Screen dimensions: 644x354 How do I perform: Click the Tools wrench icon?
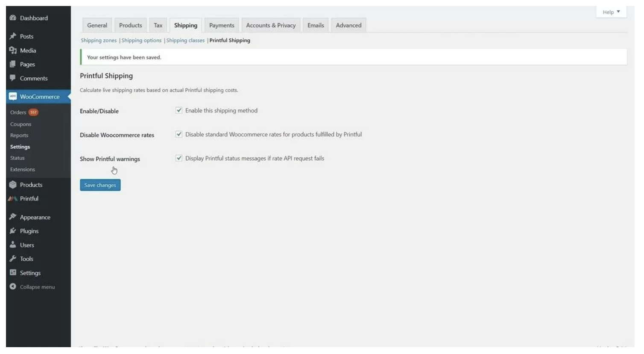point(13,259)
